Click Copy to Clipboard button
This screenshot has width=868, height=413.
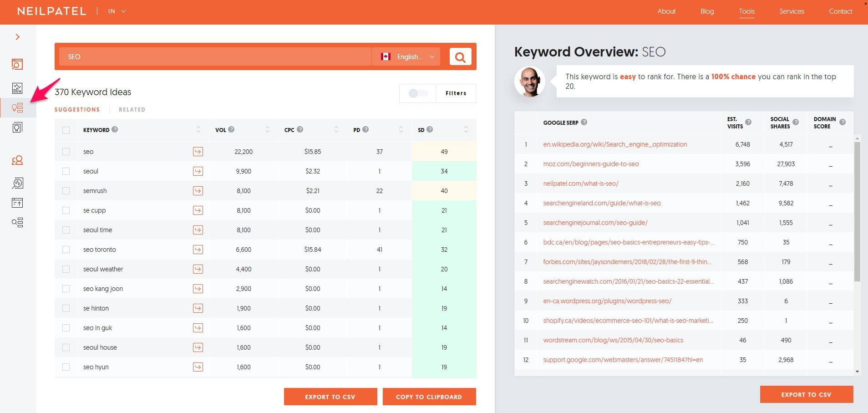click(x=429, y=397)
